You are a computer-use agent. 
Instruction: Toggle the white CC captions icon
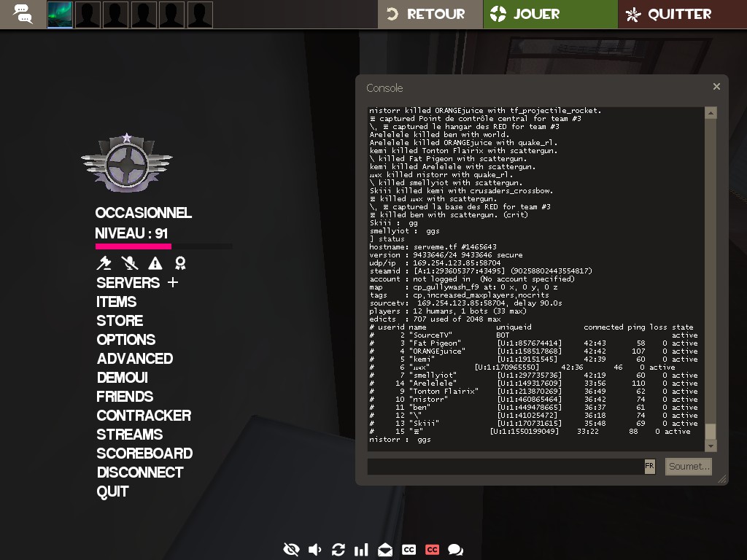409,550
